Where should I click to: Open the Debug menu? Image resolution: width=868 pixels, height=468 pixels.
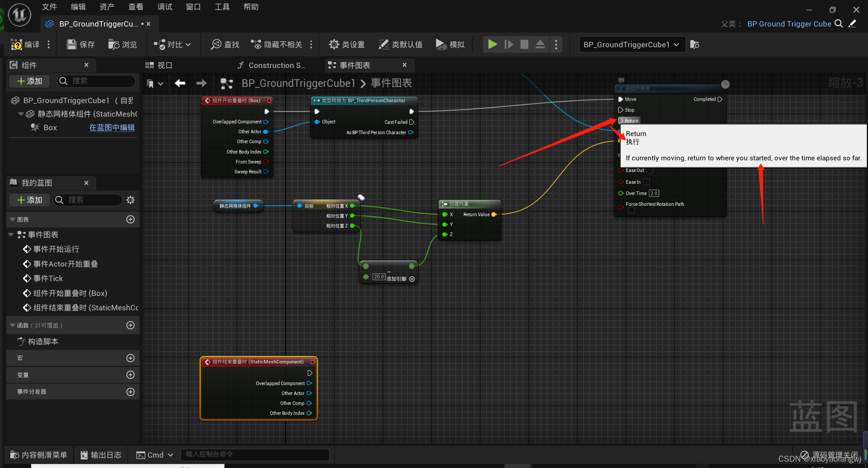pos(165,7)
